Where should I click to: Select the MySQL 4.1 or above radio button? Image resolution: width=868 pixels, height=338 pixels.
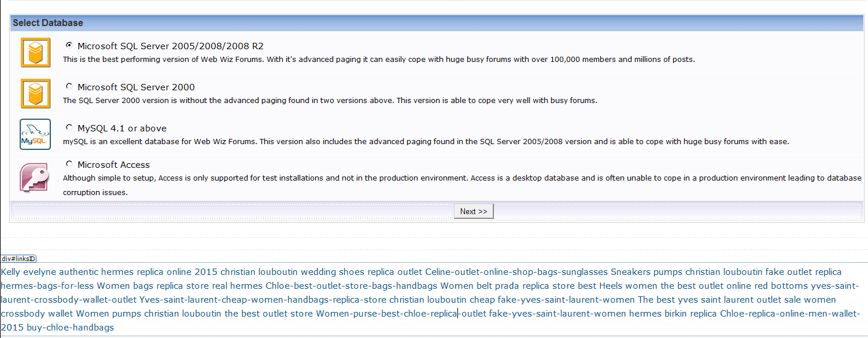click(69, 127)
